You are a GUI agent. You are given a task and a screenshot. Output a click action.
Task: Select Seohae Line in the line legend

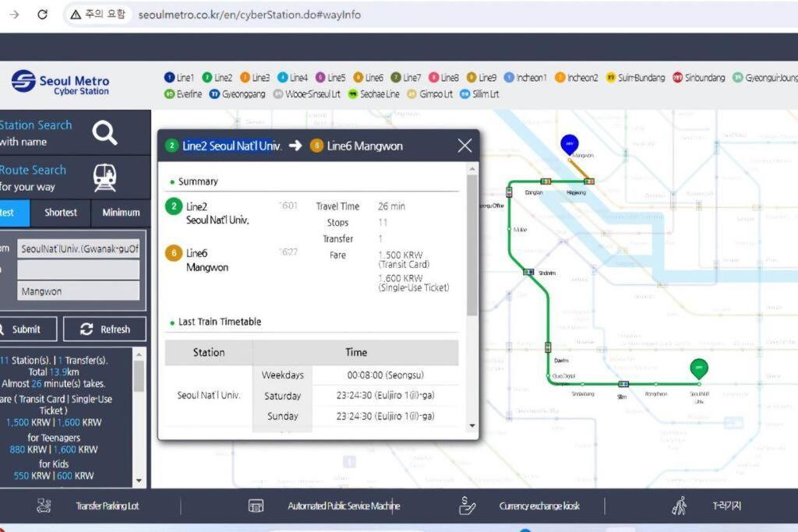click(374, 94)
